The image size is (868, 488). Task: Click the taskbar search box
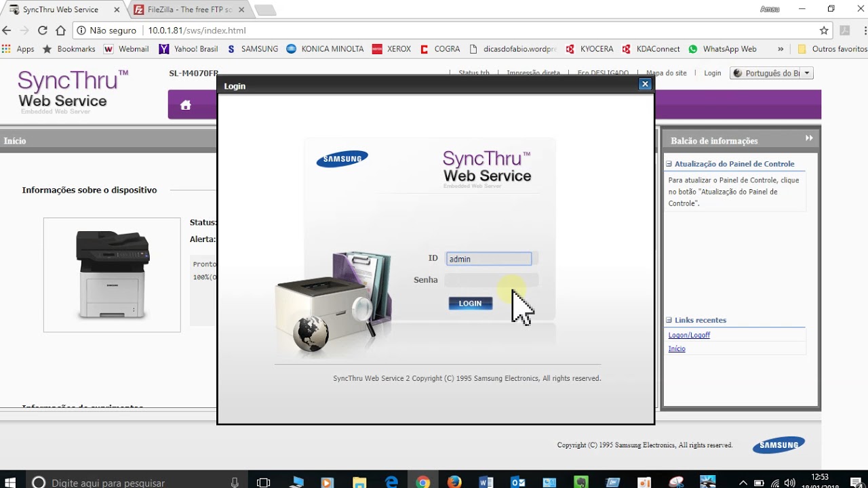point(136,482)
